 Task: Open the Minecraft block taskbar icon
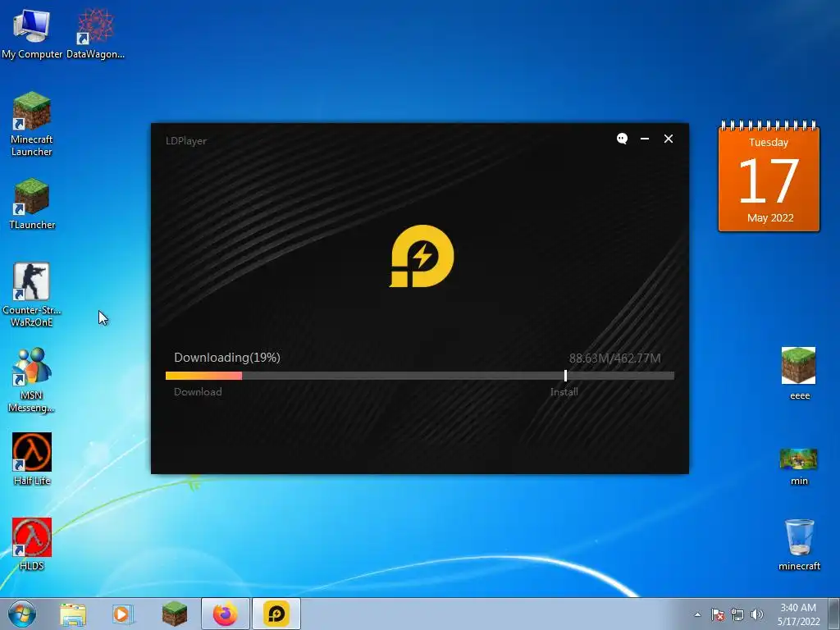pos(175,614)
